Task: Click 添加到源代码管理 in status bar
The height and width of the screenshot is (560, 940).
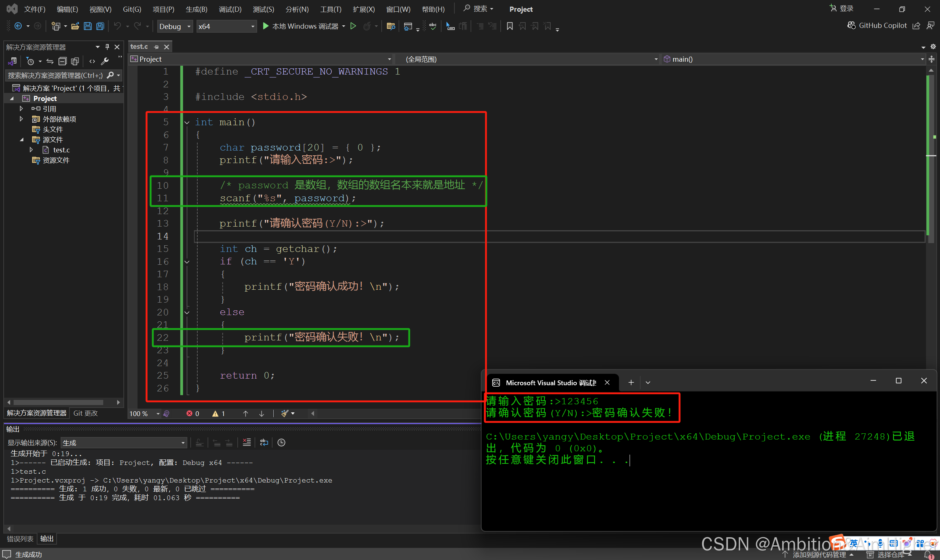Action: [818, 554]
